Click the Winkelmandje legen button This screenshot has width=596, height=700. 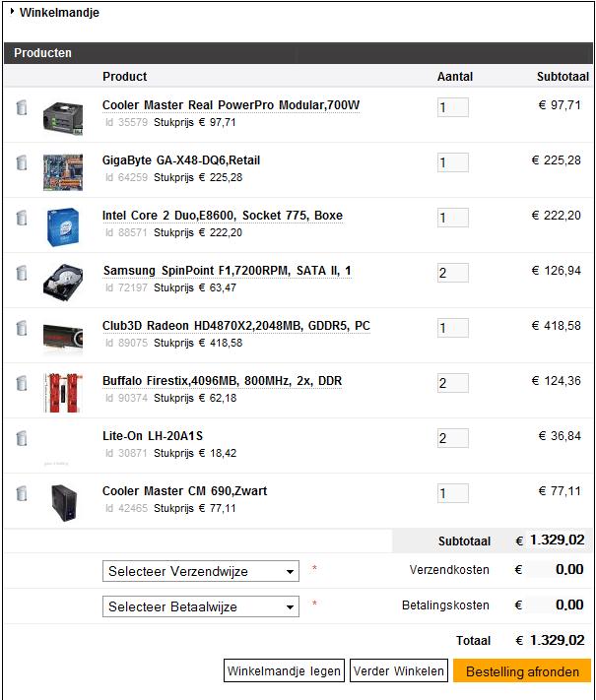click(284, 670)
